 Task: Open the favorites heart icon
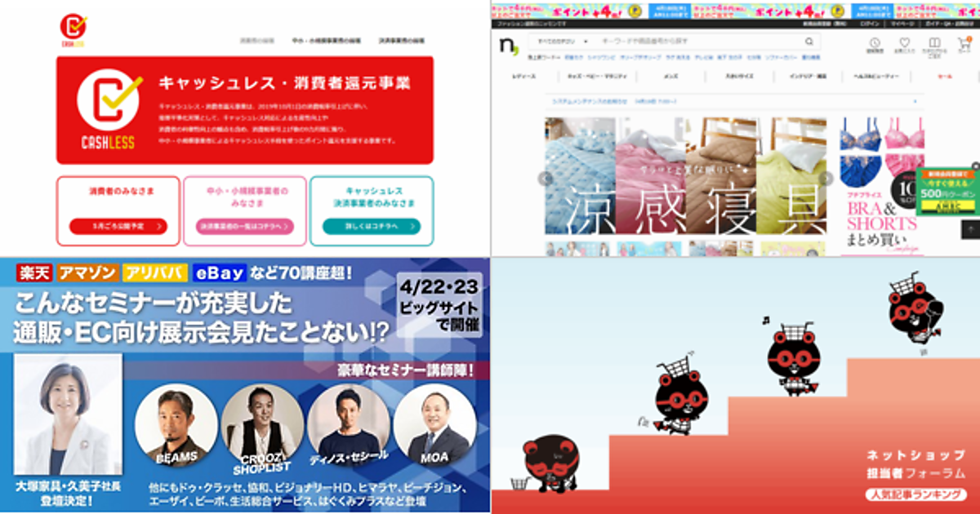[x=903, y=43]
